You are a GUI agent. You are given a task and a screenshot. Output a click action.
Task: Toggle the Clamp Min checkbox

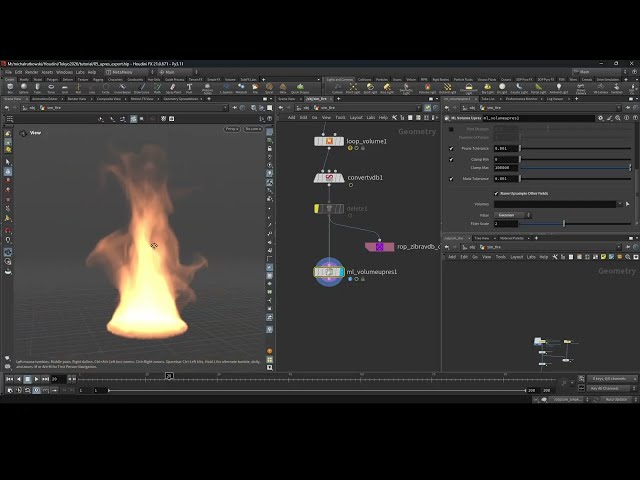click(451, 160)
